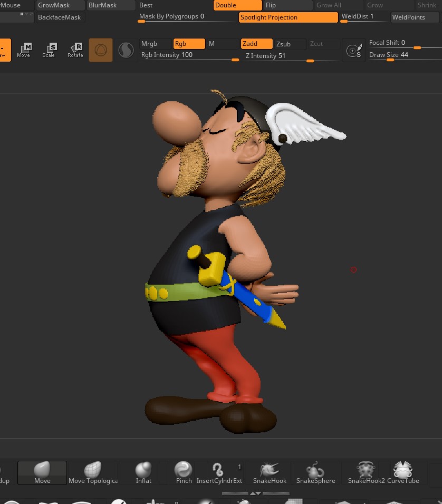Select the SnakeSphere brush

click(315, 472)
